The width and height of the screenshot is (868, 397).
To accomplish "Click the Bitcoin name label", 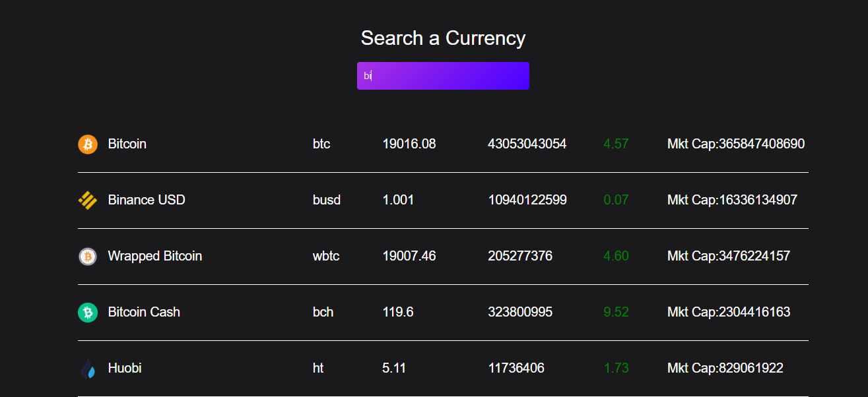I will pos(127,144).
